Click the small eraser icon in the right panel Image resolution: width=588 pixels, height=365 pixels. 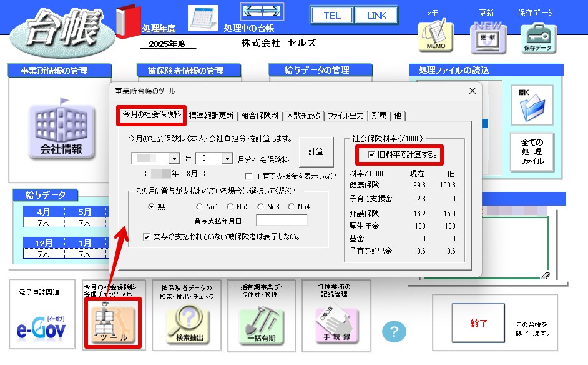(x=546, y=276)
